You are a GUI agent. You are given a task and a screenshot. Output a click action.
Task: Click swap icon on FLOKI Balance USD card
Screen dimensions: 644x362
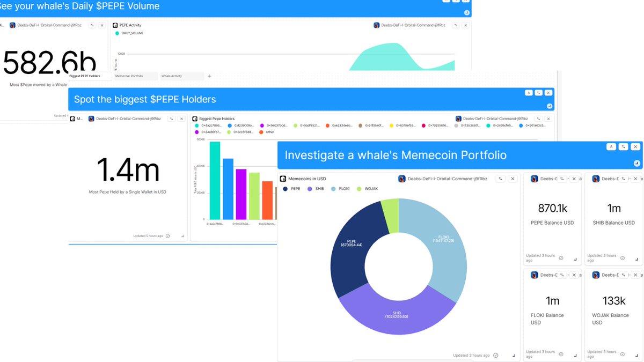point(562,275)
